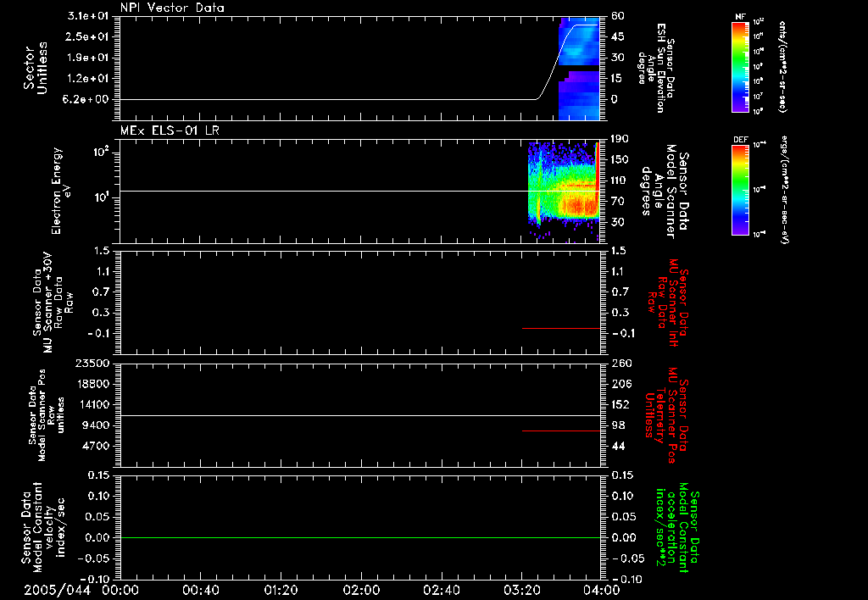Click the '150' scanner angle tick value
Image resolution: width=868 pixels, height=600 pixels.
620,159
